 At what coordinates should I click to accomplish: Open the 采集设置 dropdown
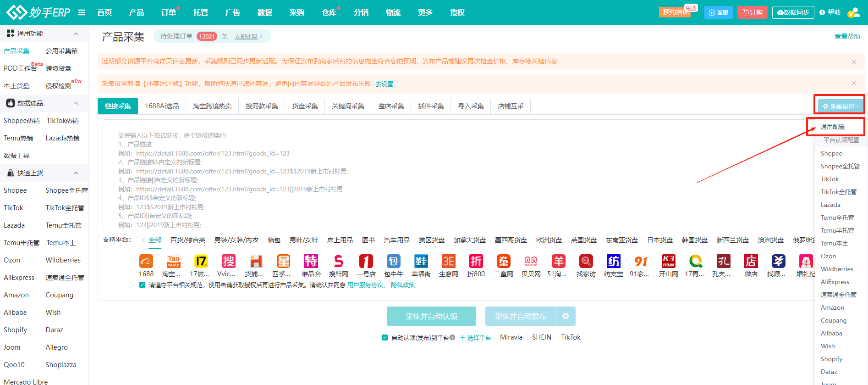[x=841, y=106]
